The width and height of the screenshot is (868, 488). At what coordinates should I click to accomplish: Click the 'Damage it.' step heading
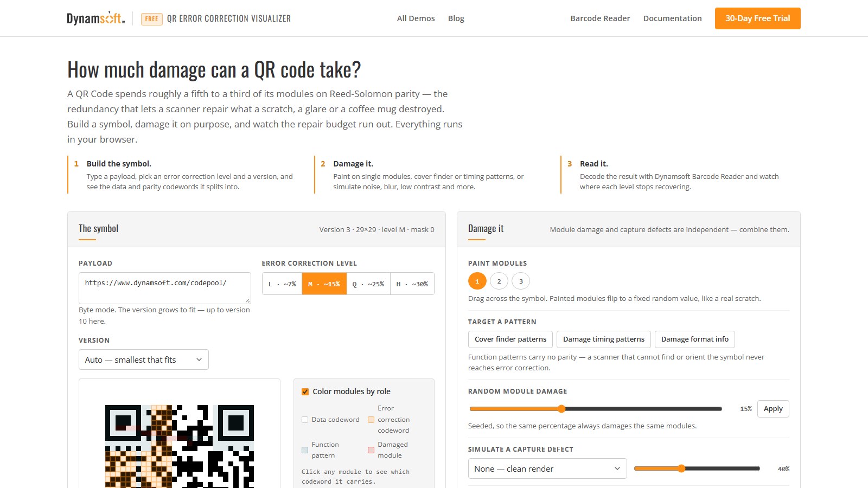pos(353,164)
